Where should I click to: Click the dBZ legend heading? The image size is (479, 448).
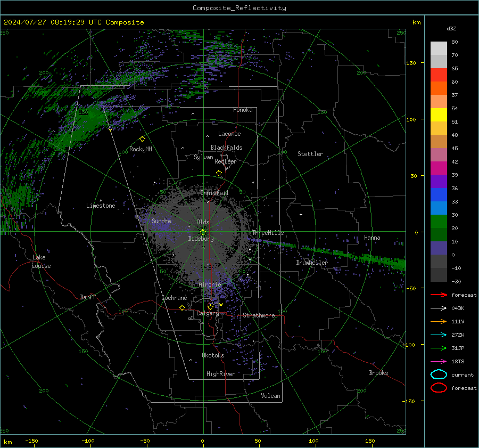point(451,28)
